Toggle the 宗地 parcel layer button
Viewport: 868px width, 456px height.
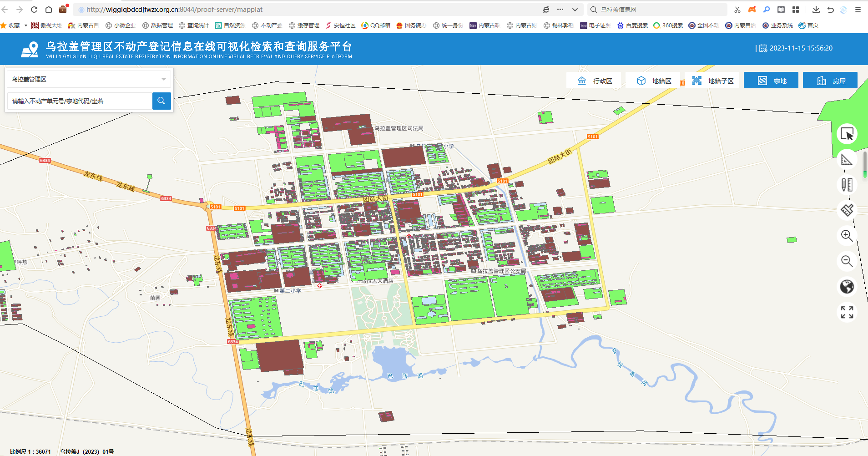(771, 81)
